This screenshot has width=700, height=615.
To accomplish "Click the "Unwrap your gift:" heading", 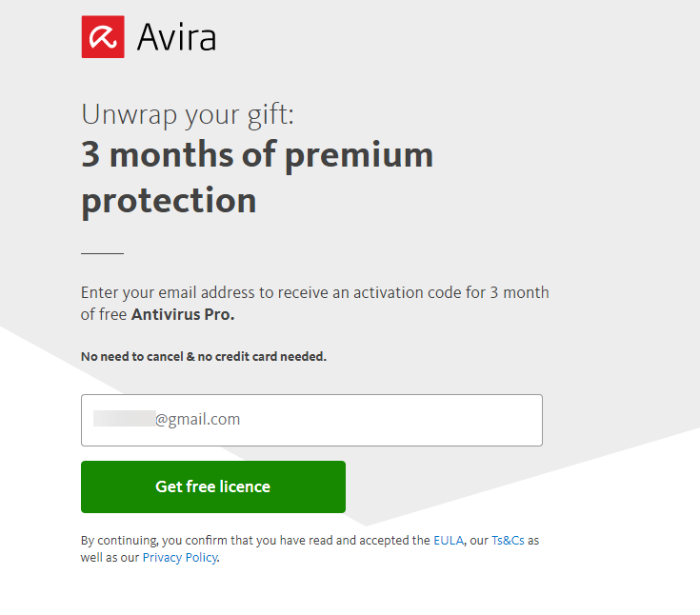I will coord(188,114).
